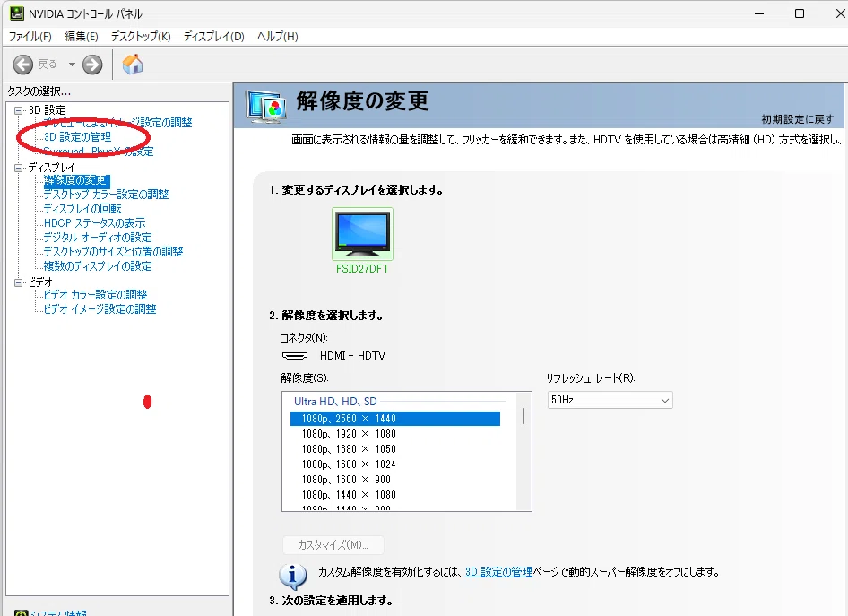
Task: Click the Back arrow button
Action: pos(22,65)
